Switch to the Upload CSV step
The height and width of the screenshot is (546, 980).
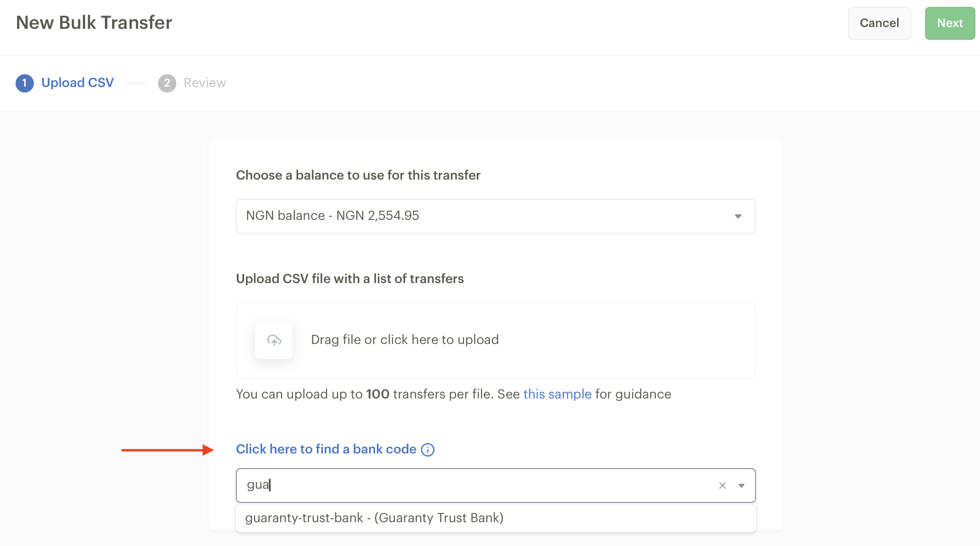point(77,83)
